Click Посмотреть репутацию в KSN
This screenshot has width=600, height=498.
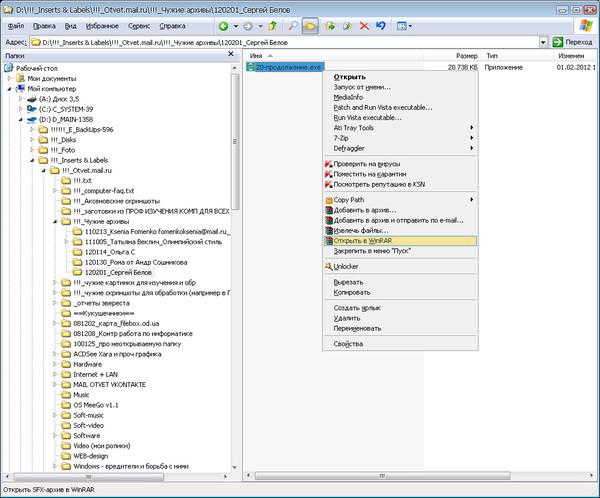[400, 184]
